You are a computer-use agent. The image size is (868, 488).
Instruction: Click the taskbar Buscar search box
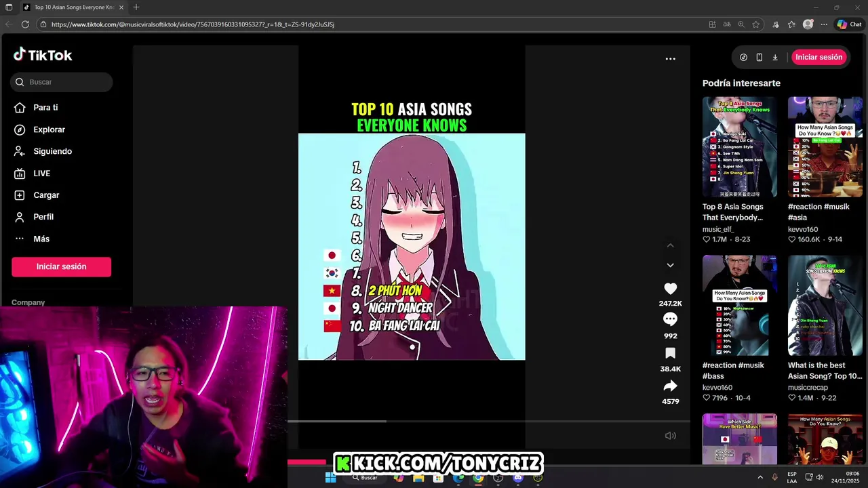[x=366, y=478]
